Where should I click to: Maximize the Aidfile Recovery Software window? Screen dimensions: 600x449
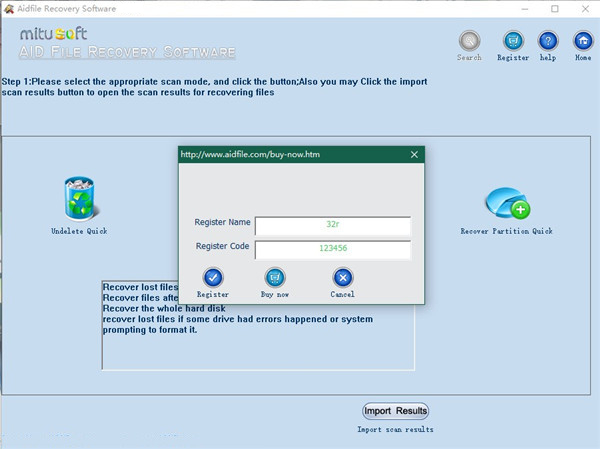click(x=554, y=9)
